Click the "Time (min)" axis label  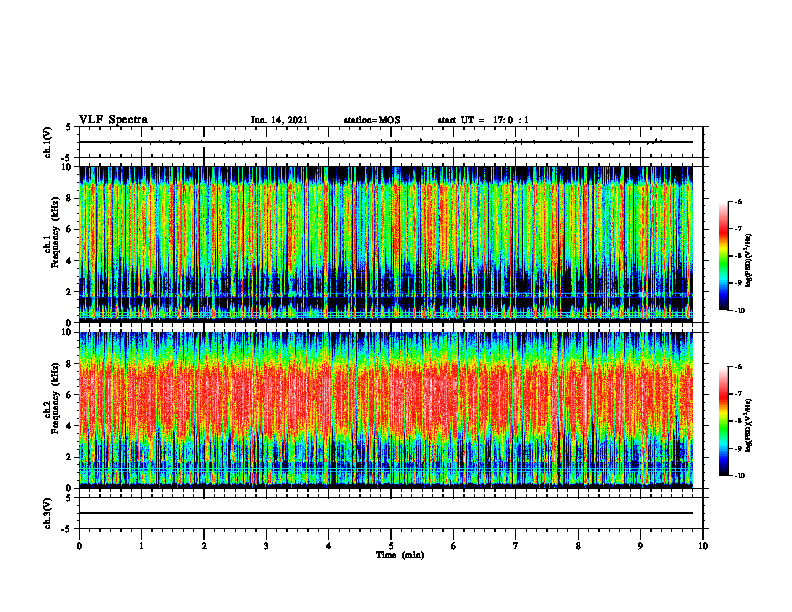click(x=400, y=555)
